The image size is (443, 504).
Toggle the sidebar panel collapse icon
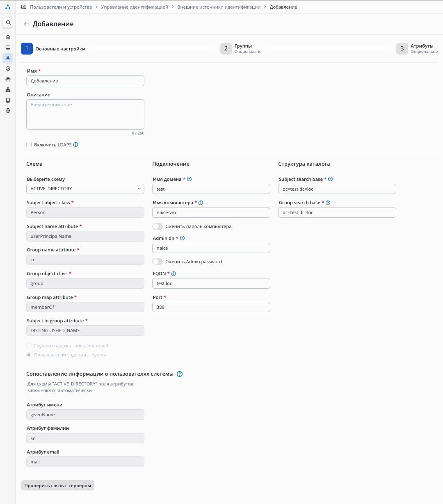pos(24,7)
